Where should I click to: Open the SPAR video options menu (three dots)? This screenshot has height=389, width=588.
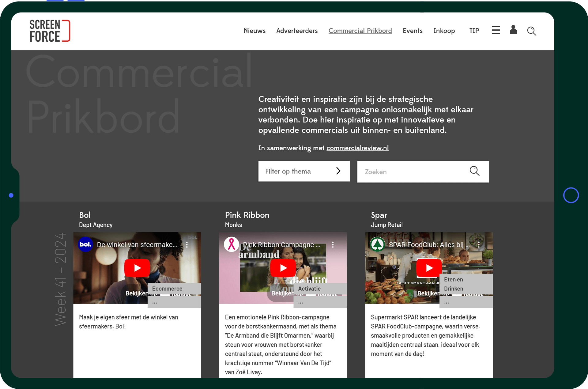click(x=479, y=245)
